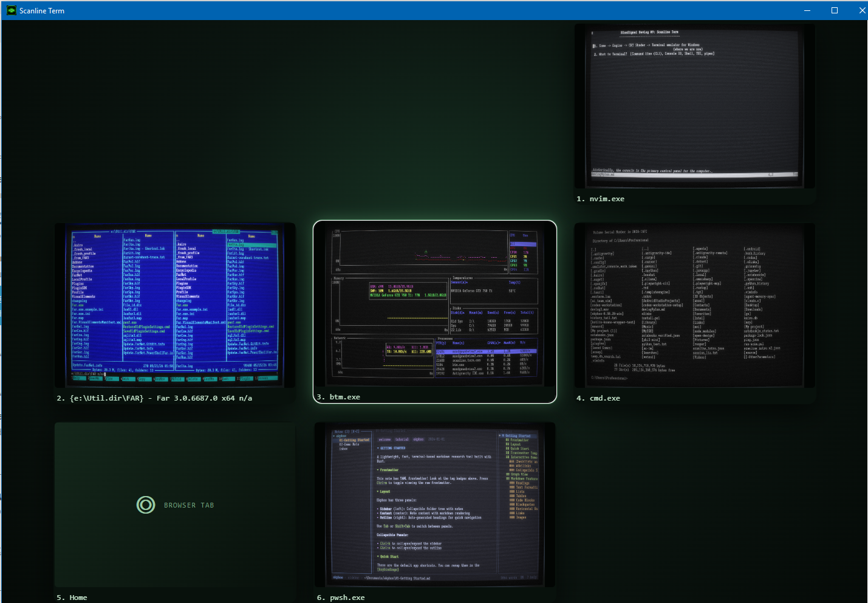Click the "3. btm.exe" label
Screen dimensions: 868x603
coord(338,397)
